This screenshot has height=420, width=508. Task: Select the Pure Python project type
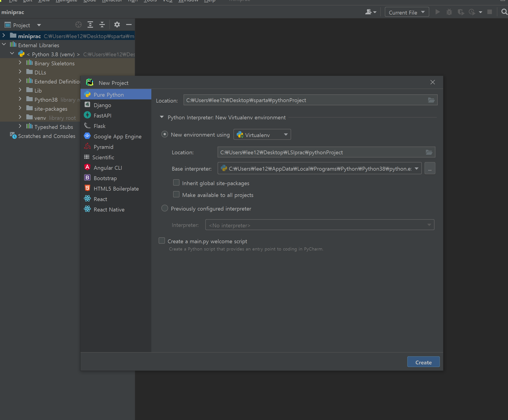pyautogui.click(x=116, y=95)
